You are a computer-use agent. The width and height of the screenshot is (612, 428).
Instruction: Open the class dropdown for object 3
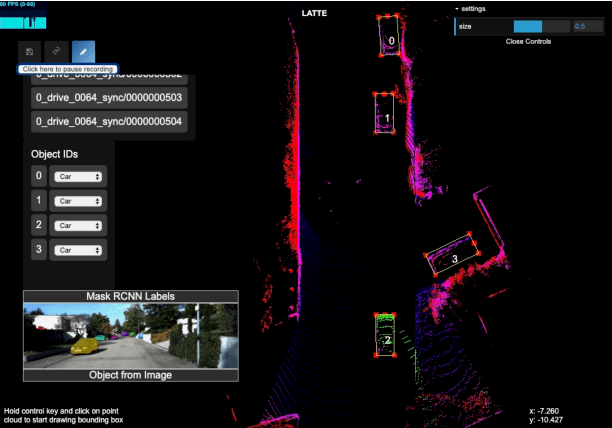coord(78,250)
